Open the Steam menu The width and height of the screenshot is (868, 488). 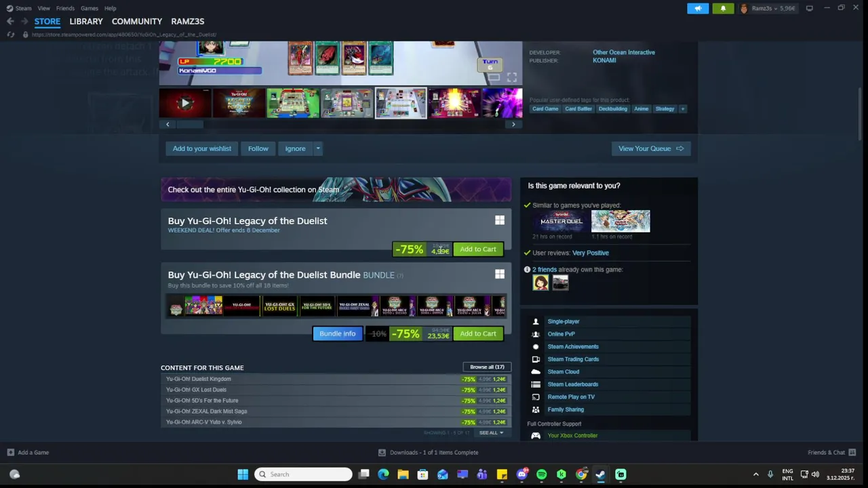pyautogui.click(x=20, y=8)
